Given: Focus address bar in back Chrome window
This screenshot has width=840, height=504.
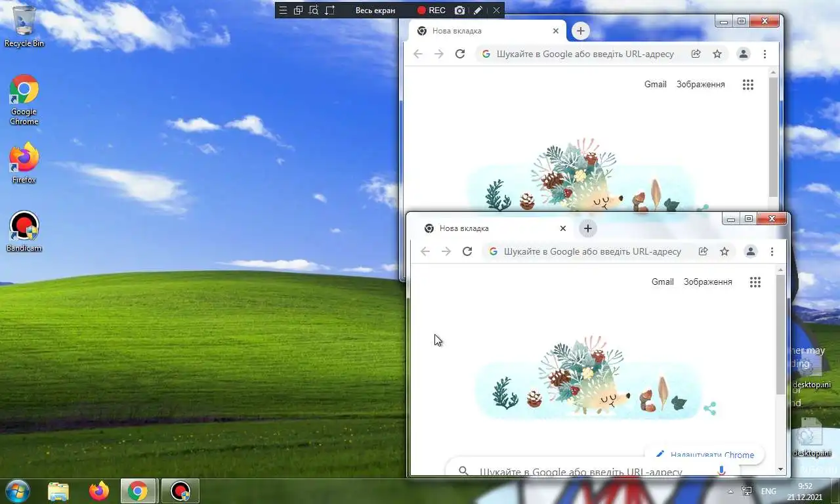Looking at the screenshot, I should pyautogui.click(x=585, y=54).
